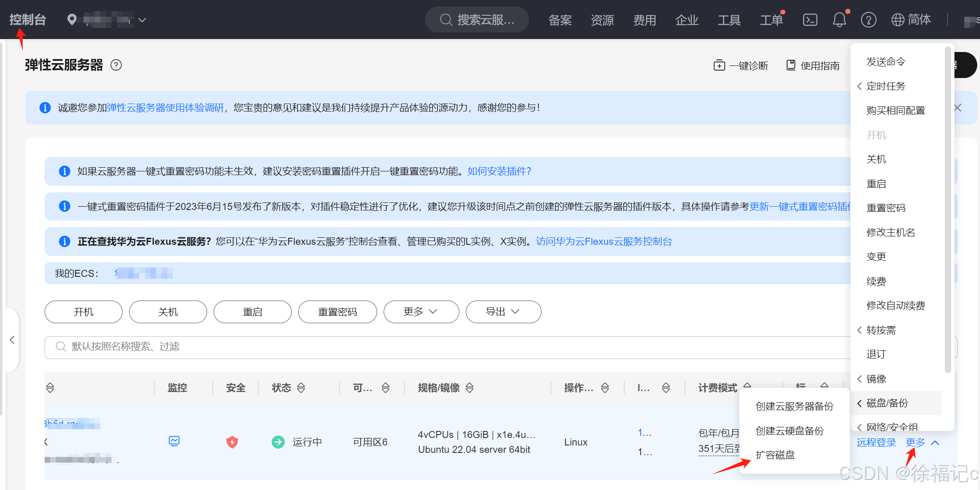
Task: Click the 重启 batch button
Action: (253, 312)
